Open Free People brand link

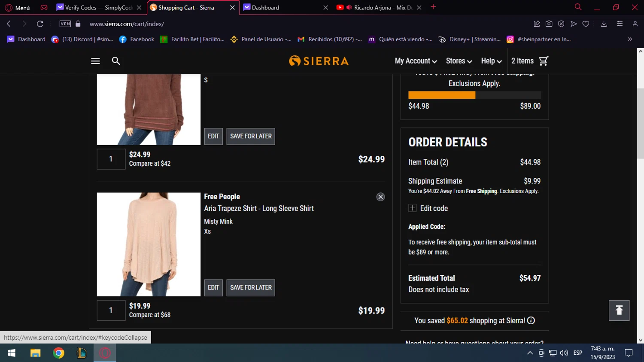222,197
